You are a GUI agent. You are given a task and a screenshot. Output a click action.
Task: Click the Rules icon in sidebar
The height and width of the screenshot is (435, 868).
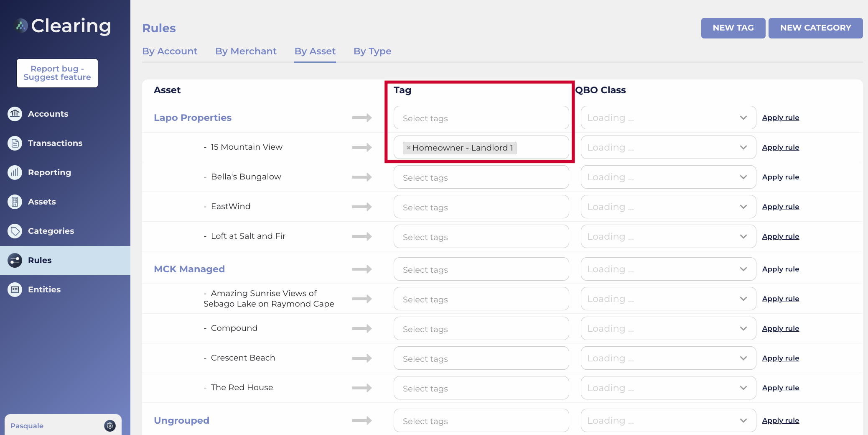coord(15,260)
